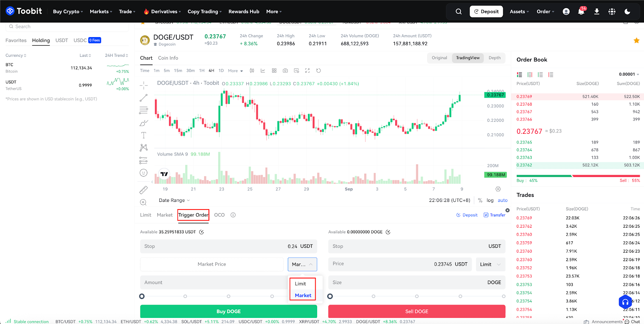The height and width of the screenshot is (324, 644).
Task: Open the user profile icon
Action: 566,12
